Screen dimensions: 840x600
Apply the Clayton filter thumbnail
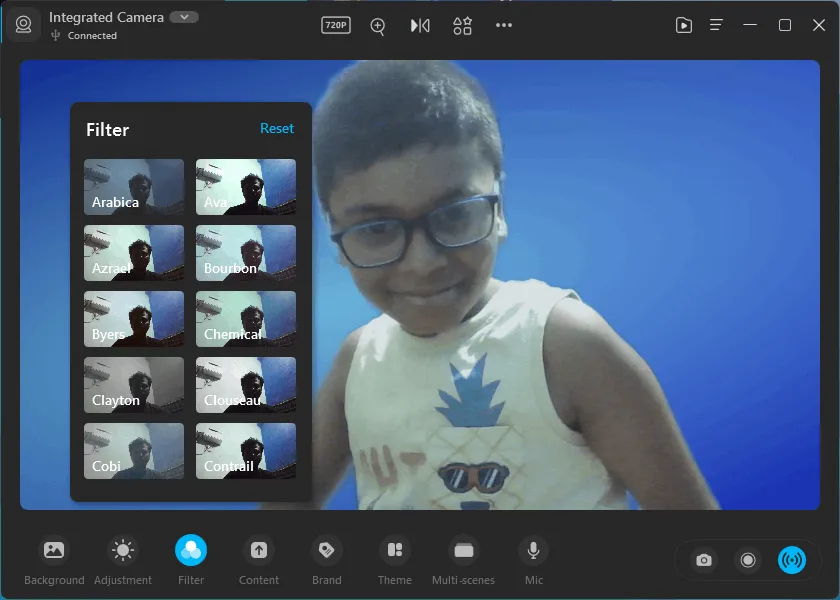click(x=134, y=385)
